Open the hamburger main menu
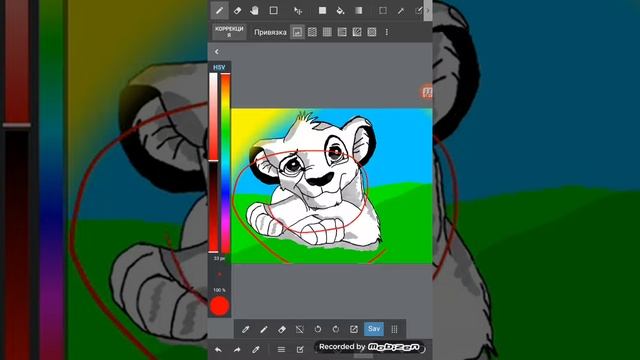Image resolution: width=640 pixels, height=360 pixels. coord(281,349)
